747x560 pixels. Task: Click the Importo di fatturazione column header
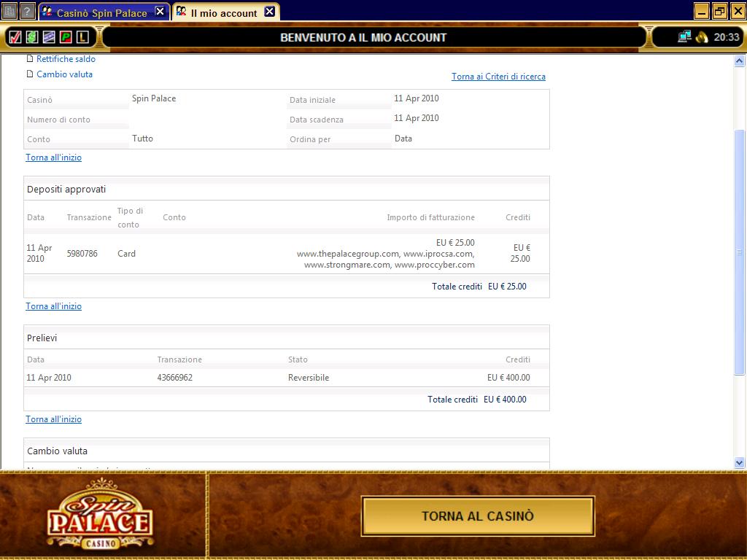click(x=430, y=217)
